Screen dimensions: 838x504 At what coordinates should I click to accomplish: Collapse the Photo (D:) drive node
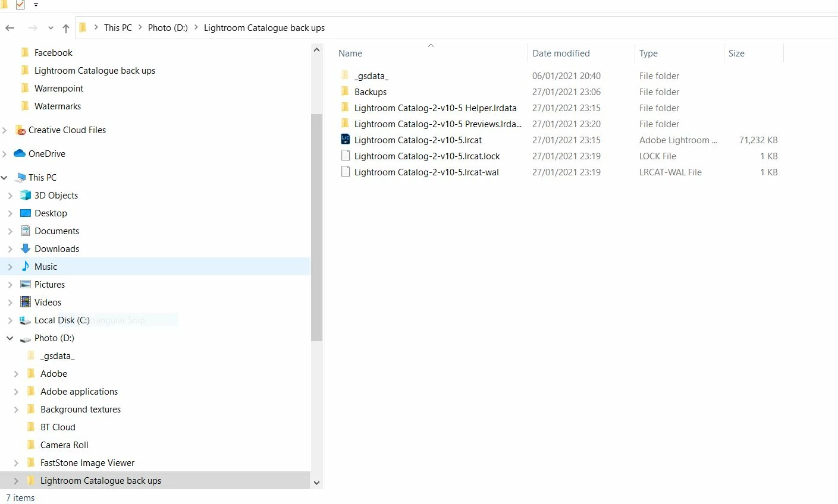click(10, 338)
